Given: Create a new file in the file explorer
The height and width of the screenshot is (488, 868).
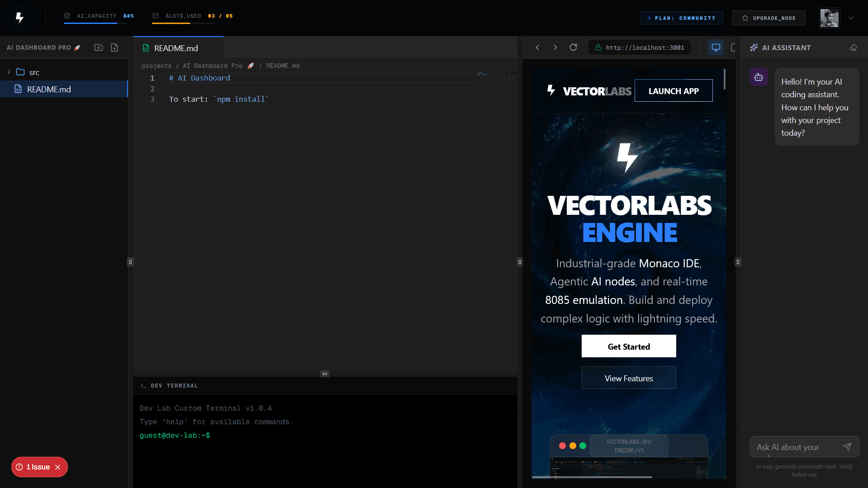Looking at the screenshot, I should 114,47.
